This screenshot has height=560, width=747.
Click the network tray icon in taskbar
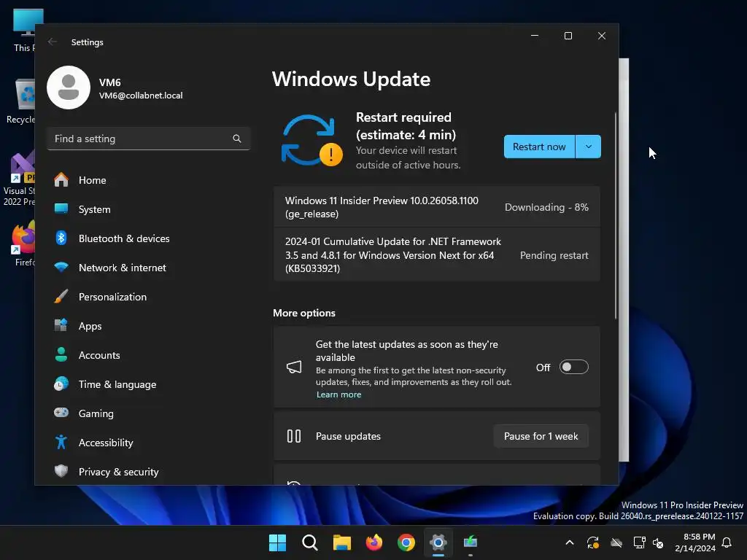point(639,542)
